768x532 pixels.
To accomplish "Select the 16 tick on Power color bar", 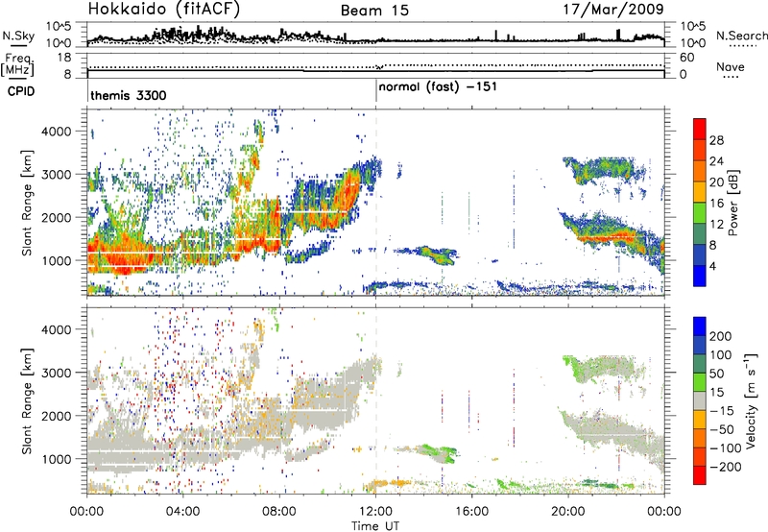I will point(716,204).
